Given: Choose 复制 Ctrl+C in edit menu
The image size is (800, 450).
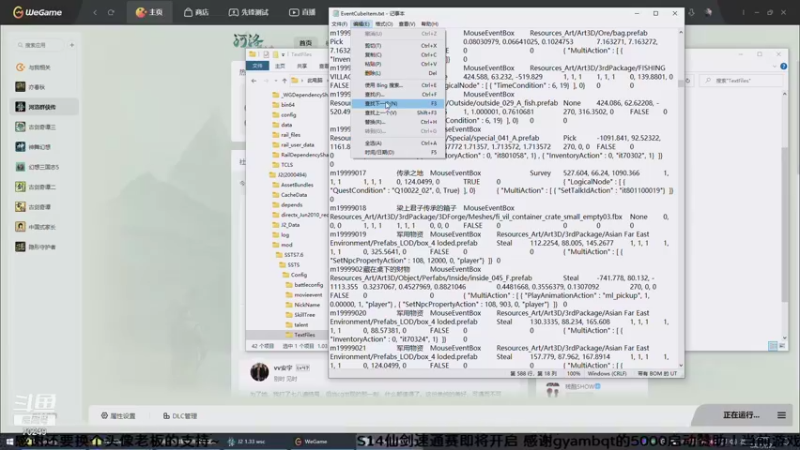Looking at the screenshot, I should [x=398, y=55].
